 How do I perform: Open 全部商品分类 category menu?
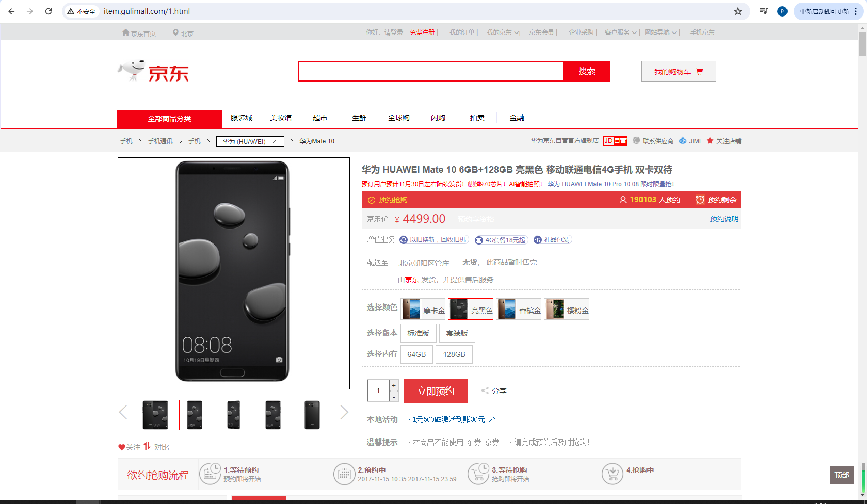[x=169, y=119]
